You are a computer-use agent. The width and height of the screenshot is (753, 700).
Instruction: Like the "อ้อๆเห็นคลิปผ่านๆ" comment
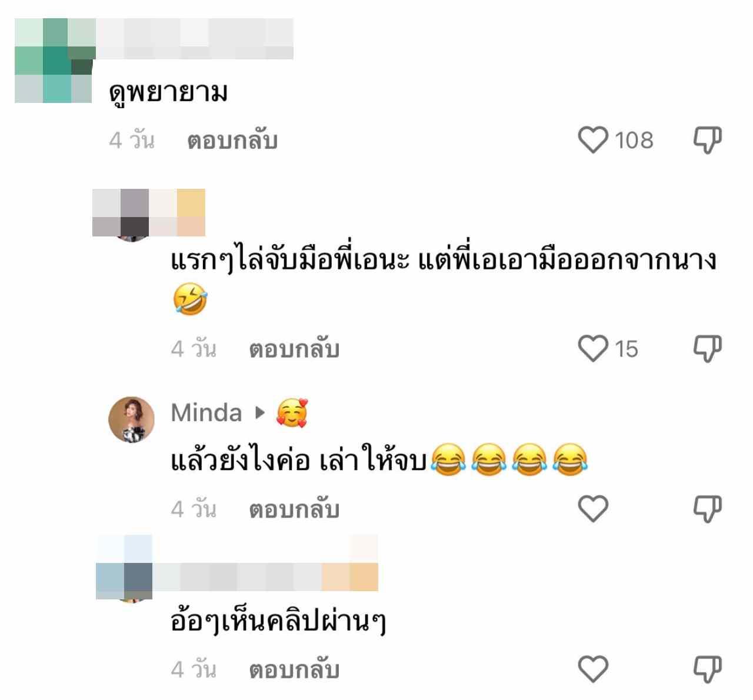pyautogui.click(x=593, y=669)
